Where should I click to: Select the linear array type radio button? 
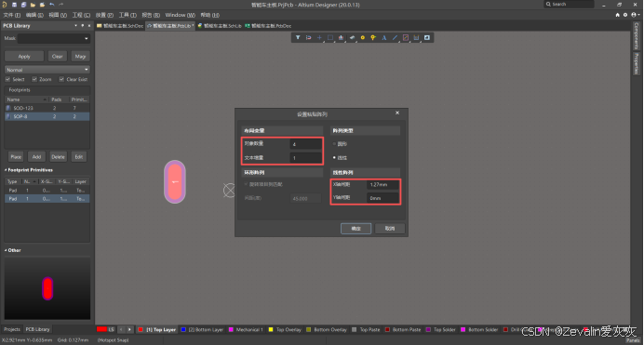(334, 157)
